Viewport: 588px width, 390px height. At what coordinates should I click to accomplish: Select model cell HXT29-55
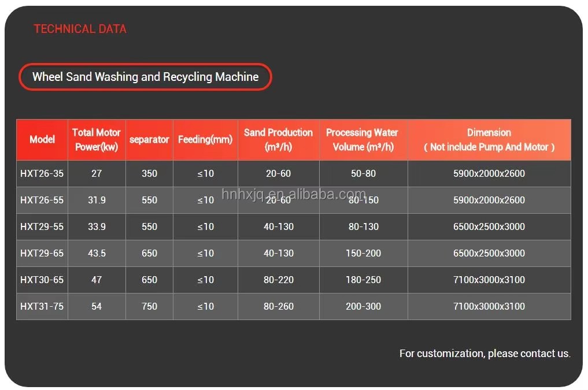coord(42,226)
